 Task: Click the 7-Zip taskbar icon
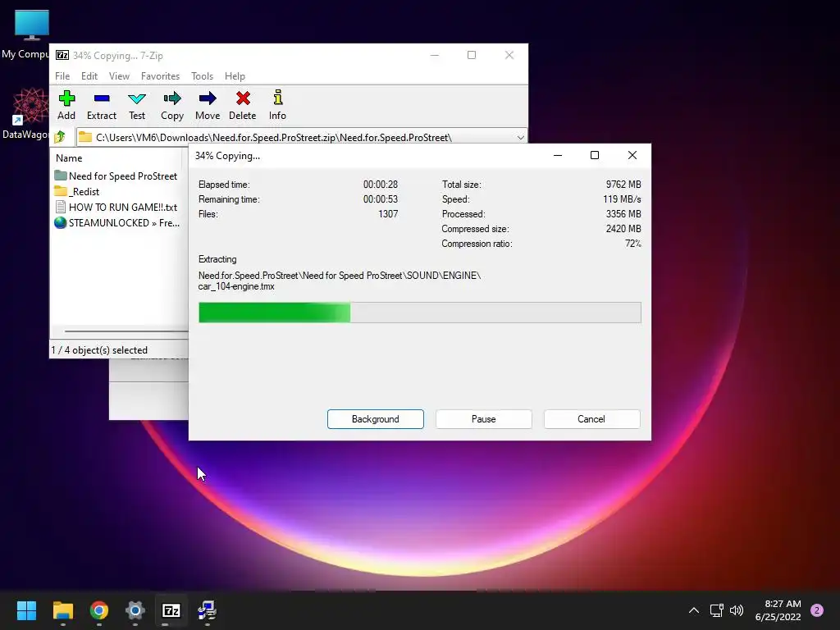click(171, 610)
